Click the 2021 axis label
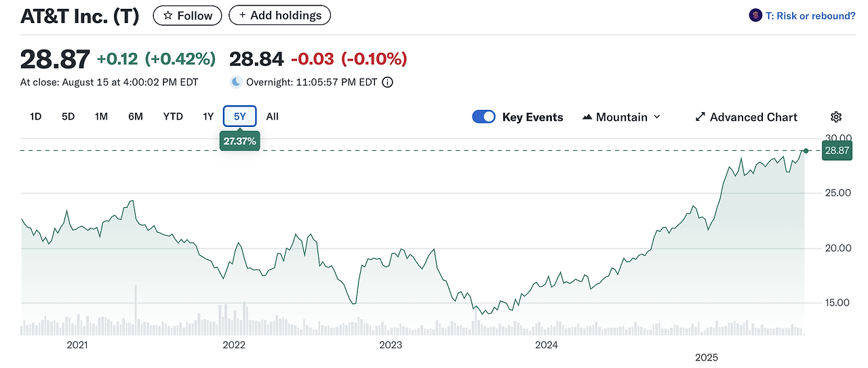Screen dimensions: 868x368 coord(77,345)
